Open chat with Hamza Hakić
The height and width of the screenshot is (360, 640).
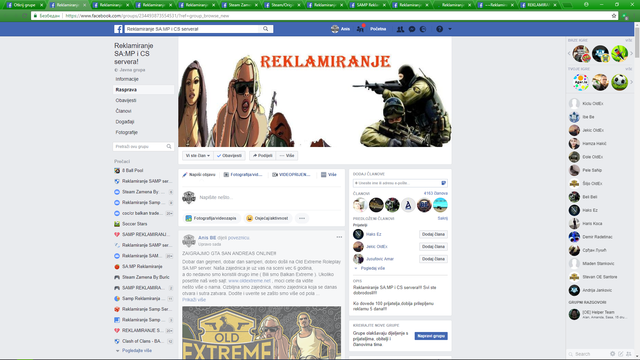pyautogui.click(x=600, y=144)
